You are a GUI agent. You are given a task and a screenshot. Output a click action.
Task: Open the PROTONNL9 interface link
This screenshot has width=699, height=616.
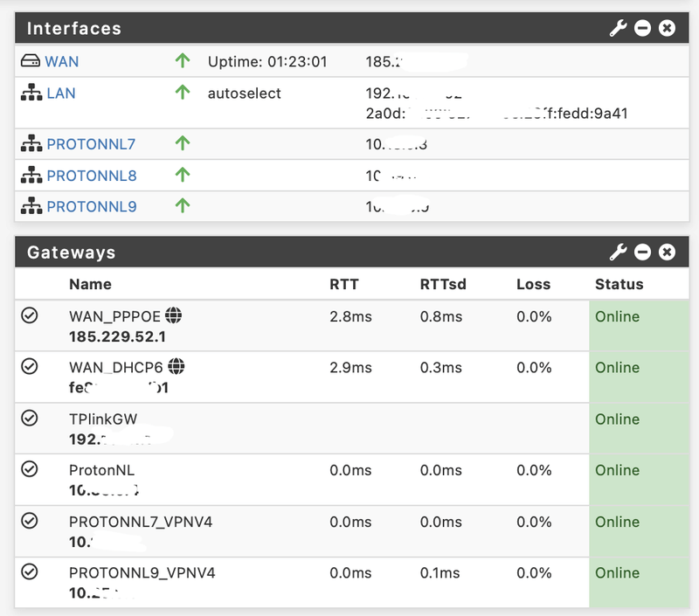click(92, 207)
